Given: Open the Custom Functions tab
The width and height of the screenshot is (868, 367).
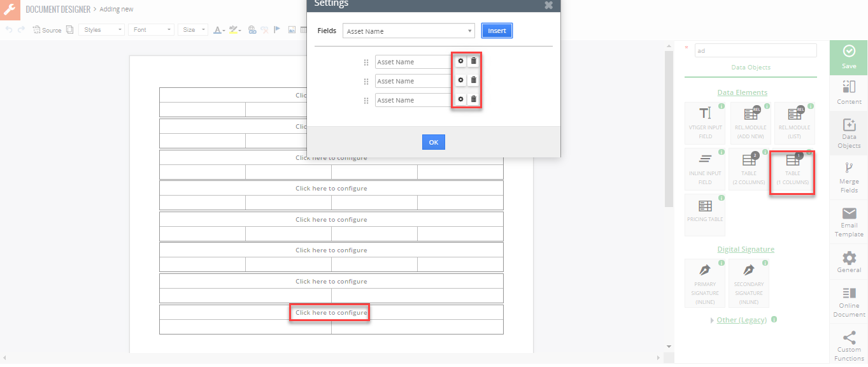Looking at the screenshot, I should coord(849,345).
